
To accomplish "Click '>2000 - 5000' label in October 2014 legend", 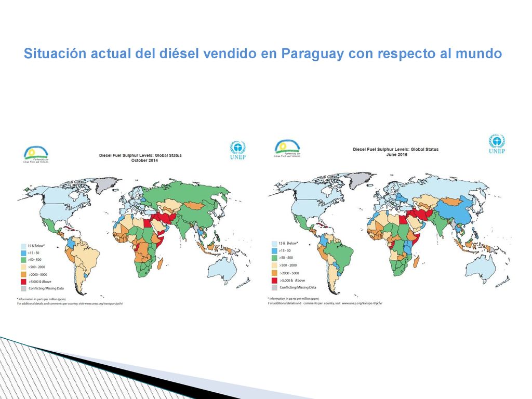I will [x=37, y=274].
